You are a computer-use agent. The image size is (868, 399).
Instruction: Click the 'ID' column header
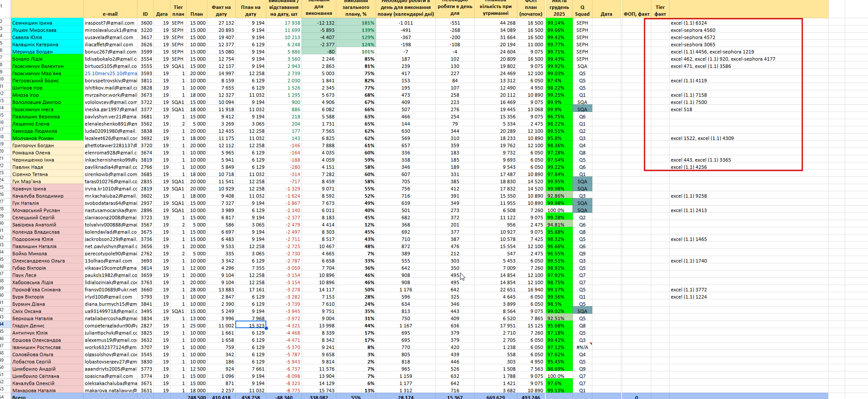(x=145, y=14)
